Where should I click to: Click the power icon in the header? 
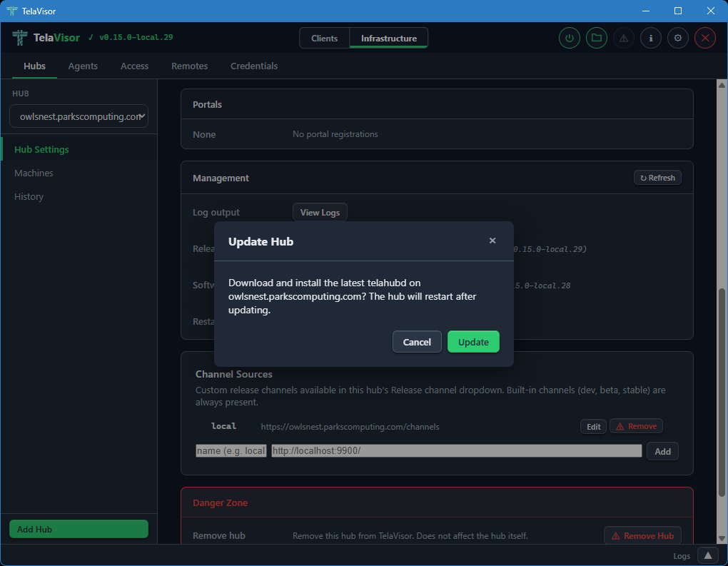tap(570, 38)
